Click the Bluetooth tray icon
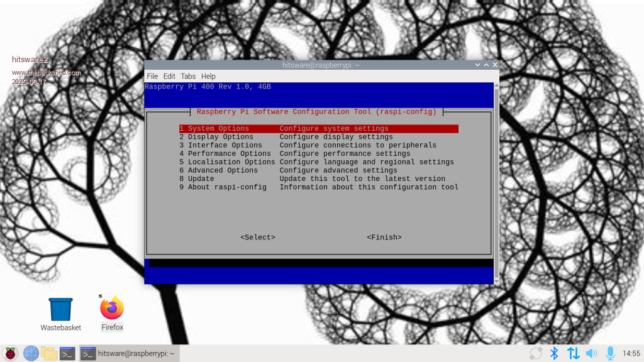 (554, 353)
